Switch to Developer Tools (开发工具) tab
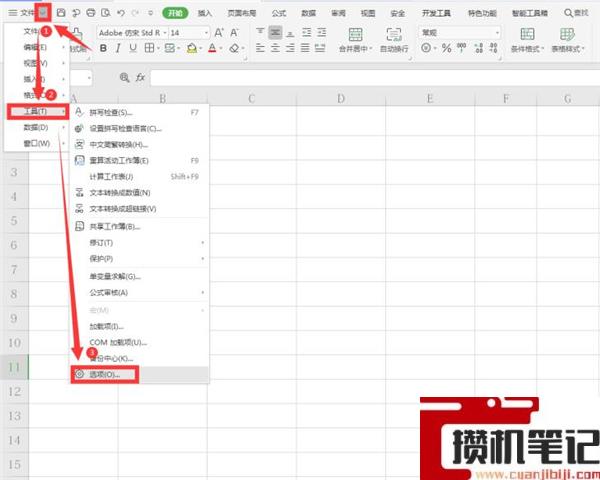Viewport: 600px width, 480px height. 436,13
